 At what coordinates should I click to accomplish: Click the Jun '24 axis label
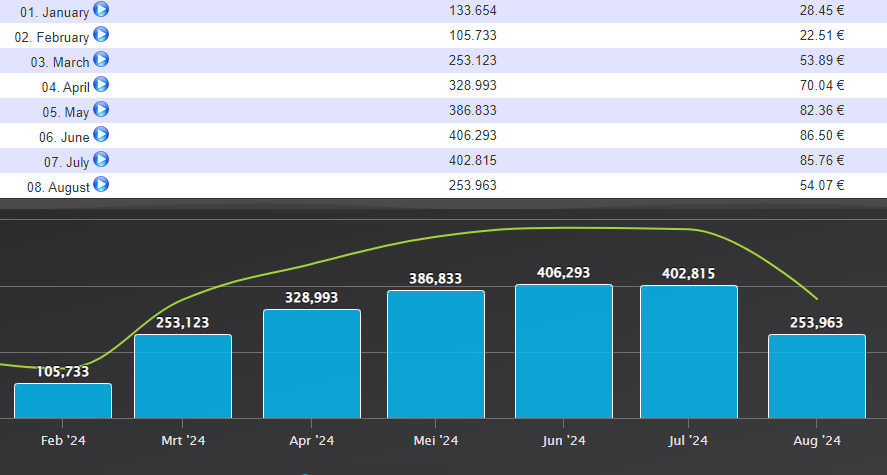click(x=564, y=441)
